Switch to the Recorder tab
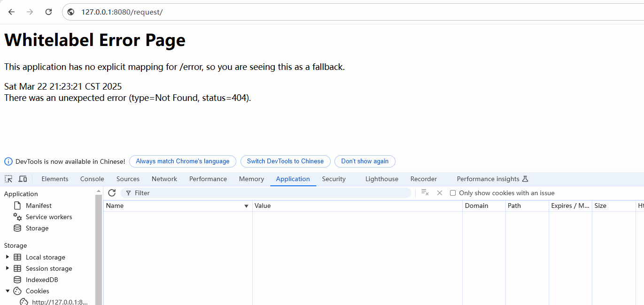 click(424, 179)
